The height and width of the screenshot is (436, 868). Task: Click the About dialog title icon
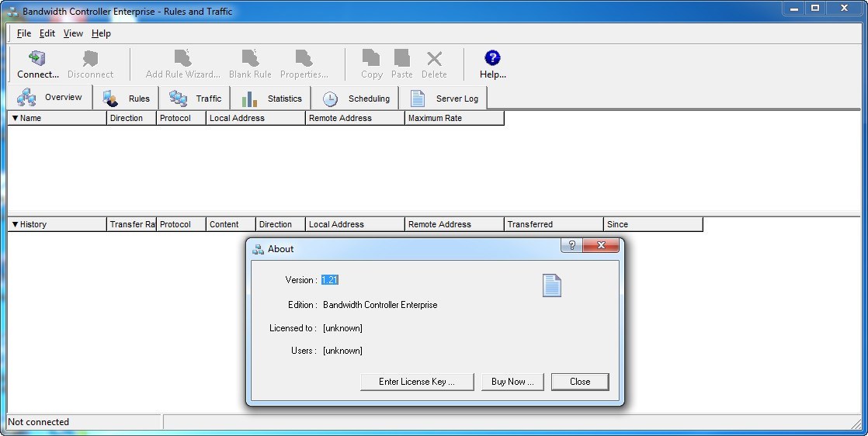[258, 249]
